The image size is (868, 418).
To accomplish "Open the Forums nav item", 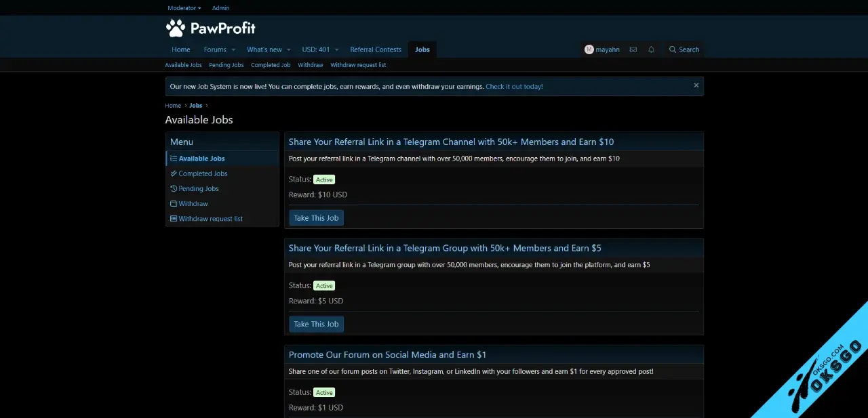I will pos(215,49).
